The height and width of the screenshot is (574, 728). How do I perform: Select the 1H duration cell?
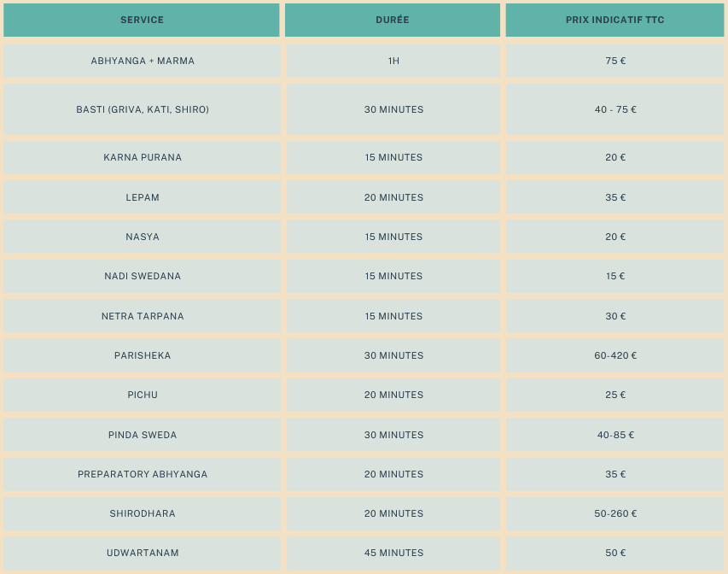point(393,61)
